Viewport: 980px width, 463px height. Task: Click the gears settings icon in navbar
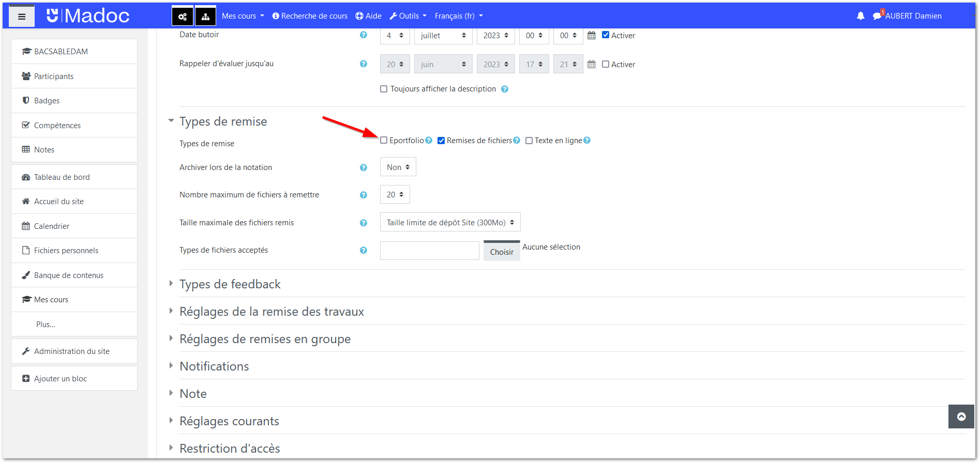point(183,17)
